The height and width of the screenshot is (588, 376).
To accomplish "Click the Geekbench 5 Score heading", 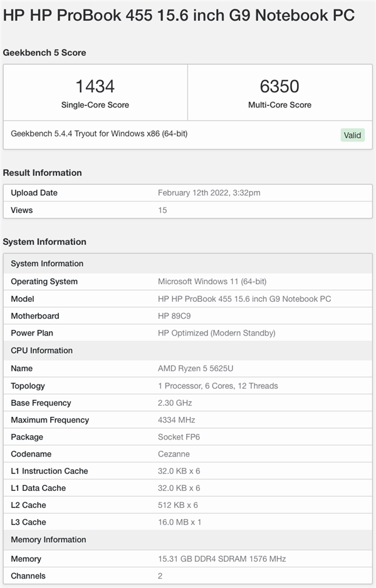I will (44, 53).
